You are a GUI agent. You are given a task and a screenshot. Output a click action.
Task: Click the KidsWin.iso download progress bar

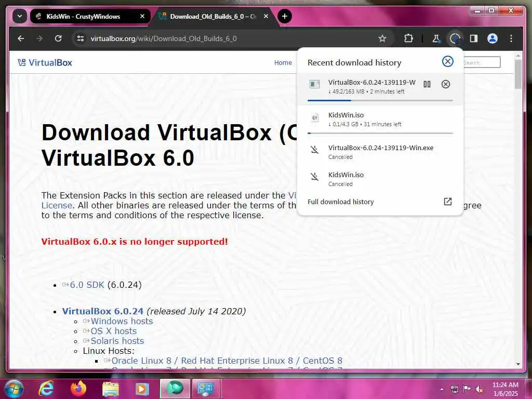point(380,133)
